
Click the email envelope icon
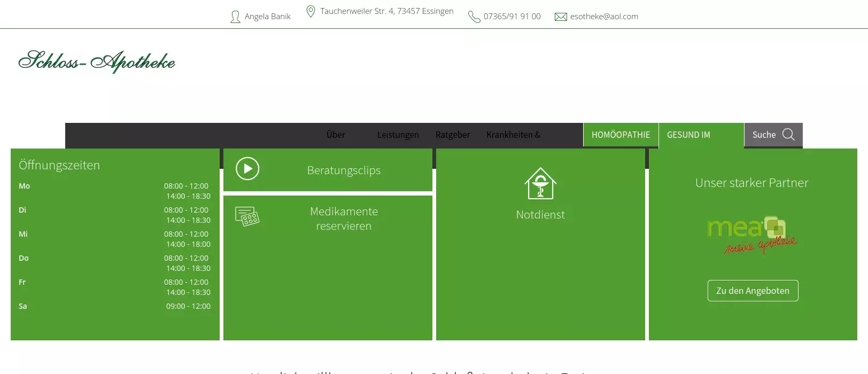click(x=561, y=17)
